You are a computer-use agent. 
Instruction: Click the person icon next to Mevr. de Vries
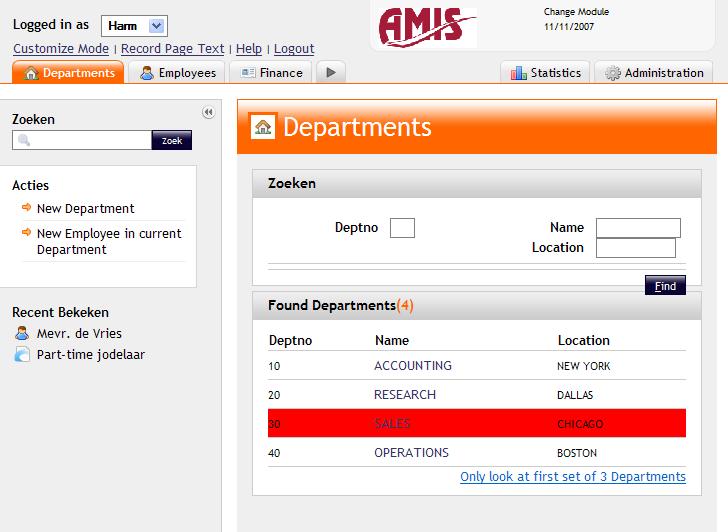pos(22,333)
